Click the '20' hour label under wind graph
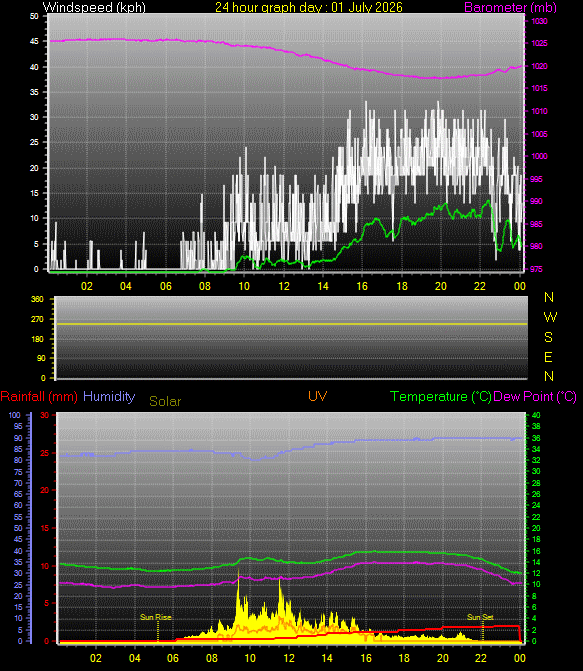The height and width of the screenshot is (671, 583). tap(441, 286)
